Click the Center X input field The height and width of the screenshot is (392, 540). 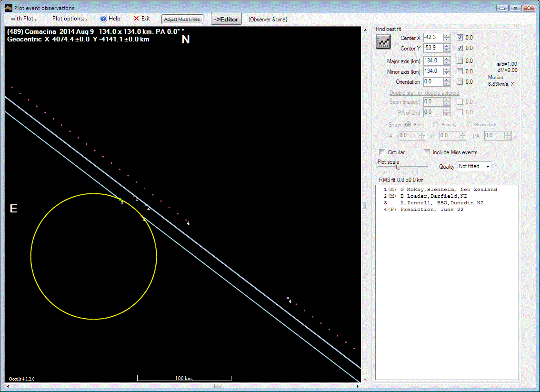click(x=433, y=38)
